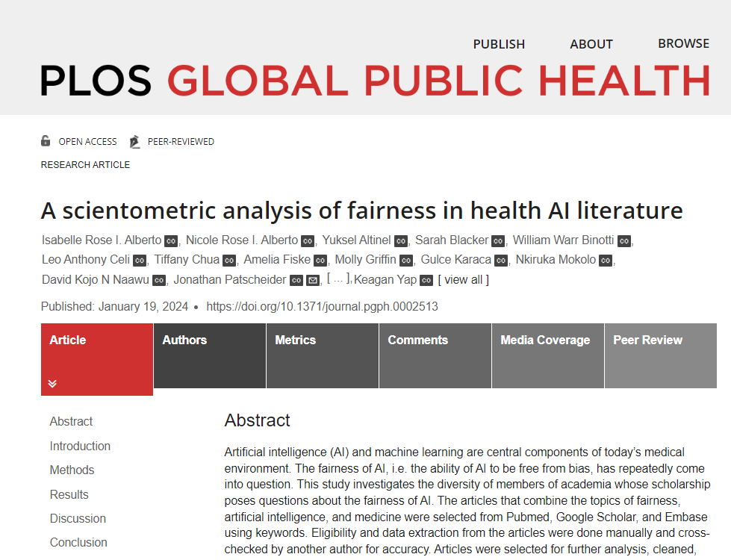Viewport: 731px width, 560px height.
Task: Click contribution icon next to Nicole Rose I. Alberto
Action: click(307, 241)
